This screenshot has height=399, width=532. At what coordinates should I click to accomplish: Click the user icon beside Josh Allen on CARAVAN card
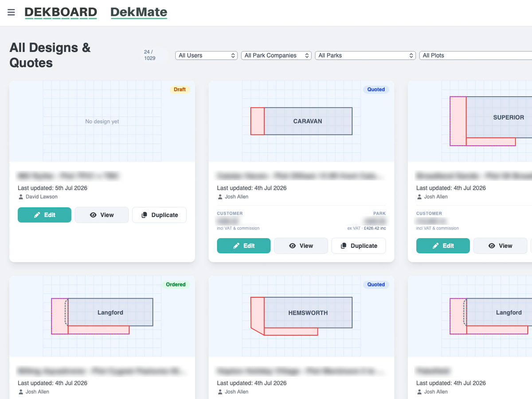coord(219,196)
